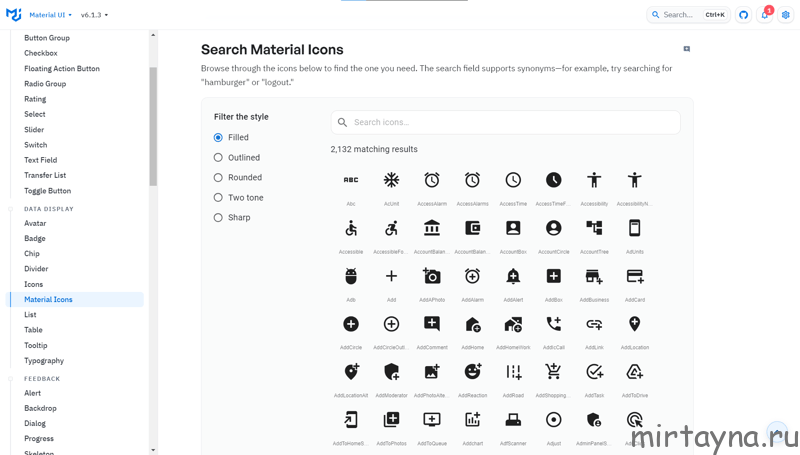Go to the Icons sidebar page
Viewport: 800px width, 455px height.
(34, 284)
